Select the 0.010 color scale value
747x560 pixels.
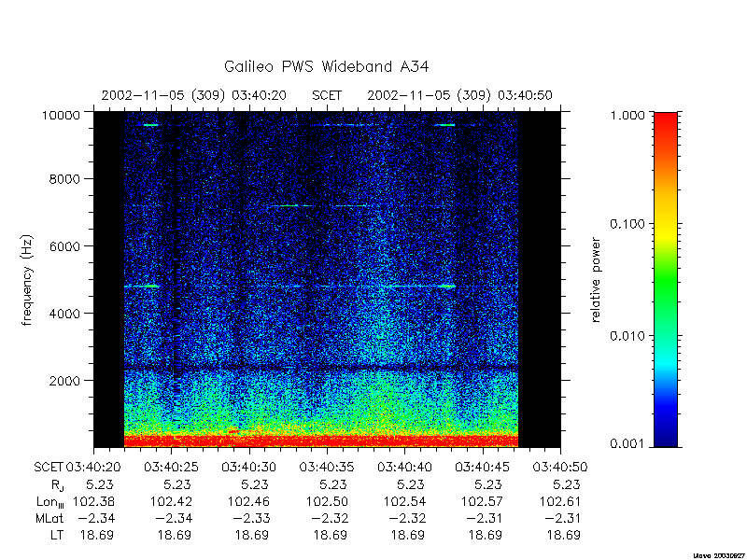tap(627, 336)
